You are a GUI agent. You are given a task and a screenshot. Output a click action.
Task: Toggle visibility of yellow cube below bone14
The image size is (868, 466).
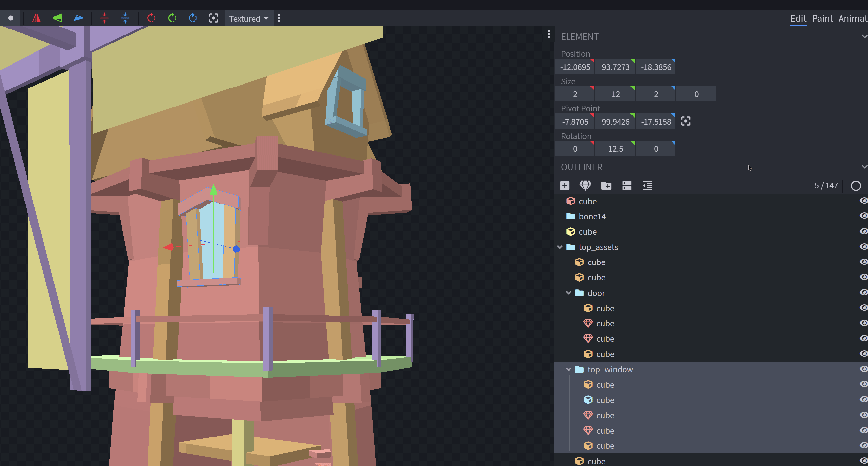pos(863,231)
